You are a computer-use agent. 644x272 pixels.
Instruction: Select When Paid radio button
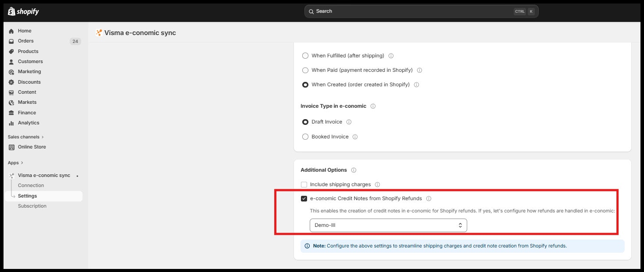pyautogui.click(x=305, y=70)
